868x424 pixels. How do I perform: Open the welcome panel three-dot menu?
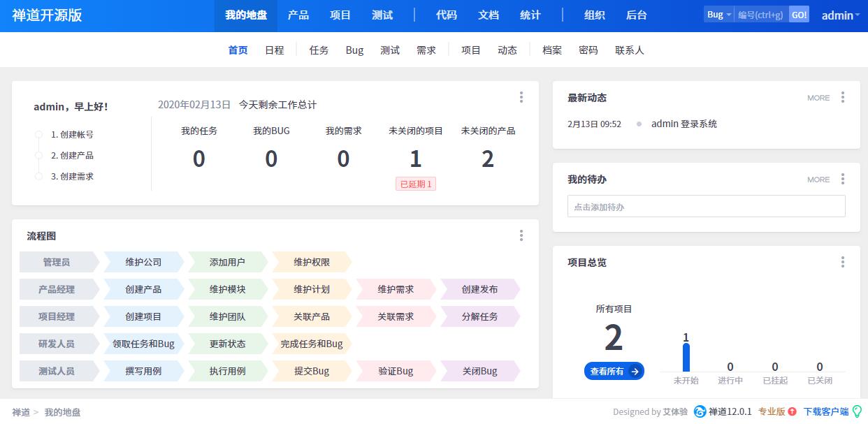[521, 97]
